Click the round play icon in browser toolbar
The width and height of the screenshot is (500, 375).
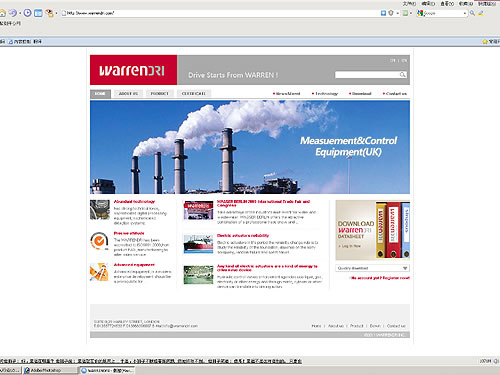point(28,13)
